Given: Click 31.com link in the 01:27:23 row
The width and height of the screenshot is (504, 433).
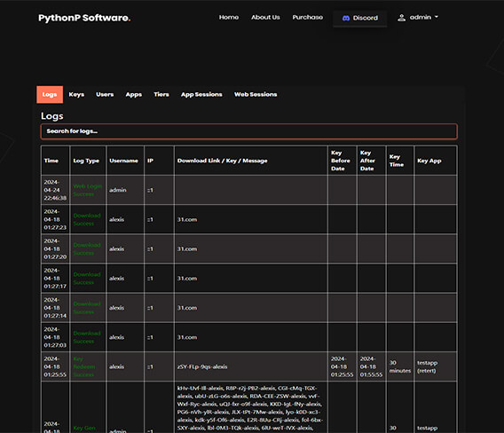Looking at the screenshot, I should 187,219.
